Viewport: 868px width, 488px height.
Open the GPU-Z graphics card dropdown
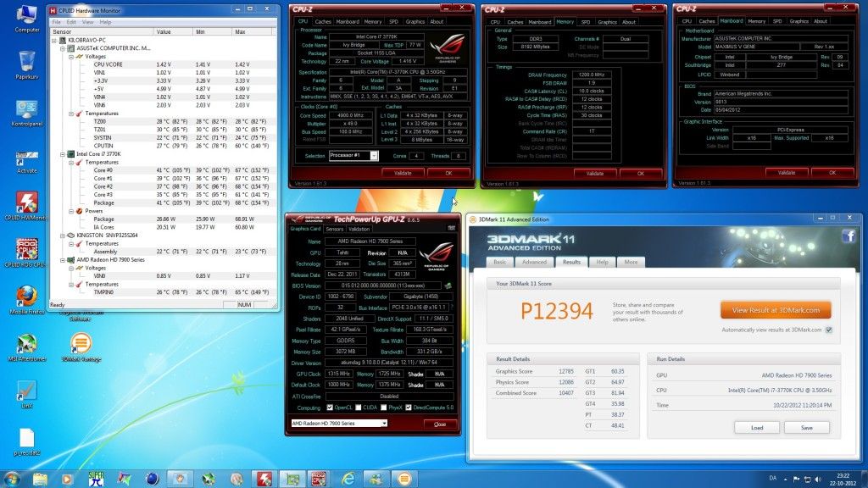[x=384, y=424]
